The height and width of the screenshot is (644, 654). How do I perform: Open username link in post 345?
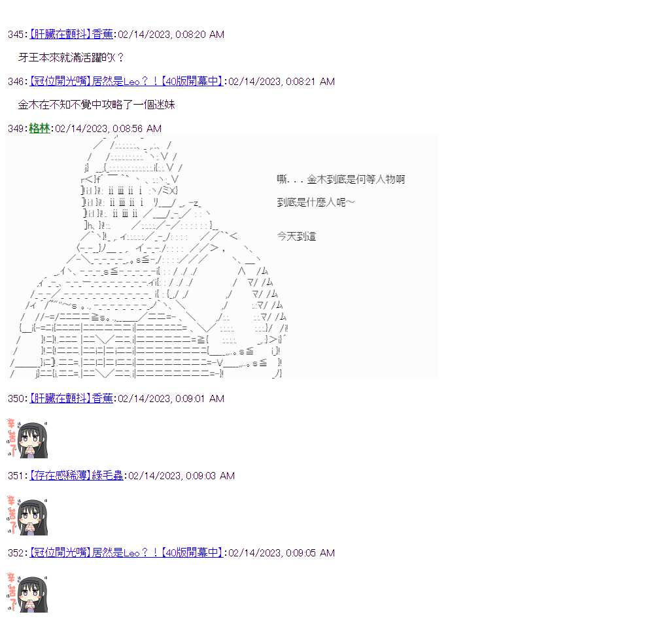(71, 34)
